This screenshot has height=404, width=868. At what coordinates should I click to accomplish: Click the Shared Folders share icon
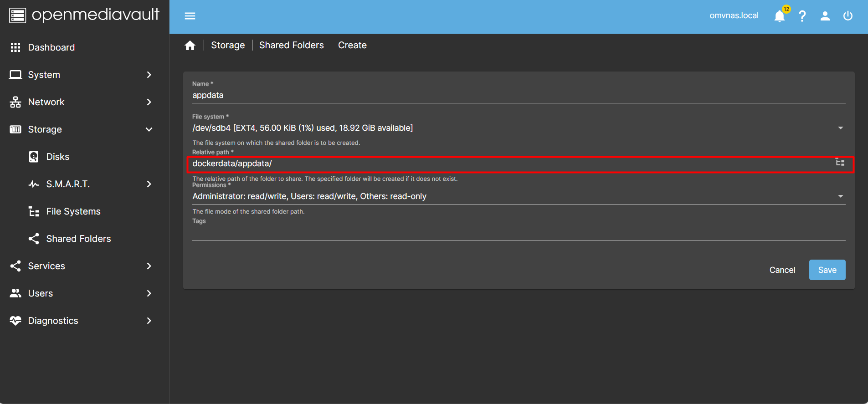coord(34,239)
